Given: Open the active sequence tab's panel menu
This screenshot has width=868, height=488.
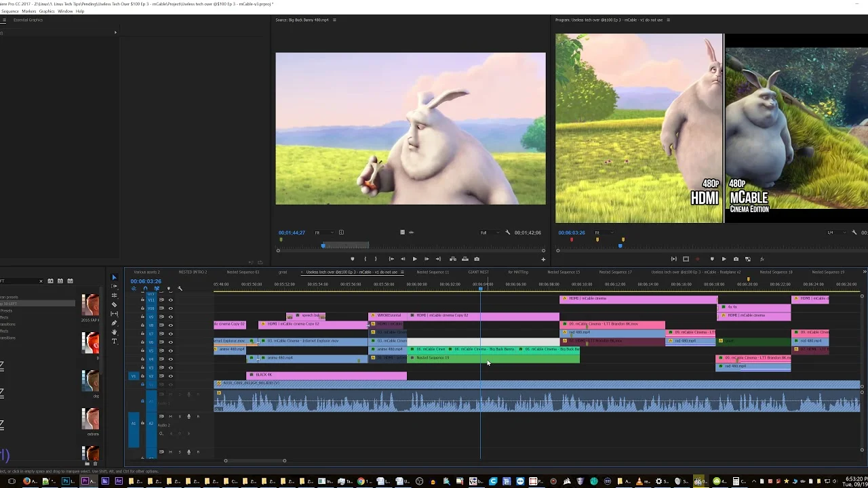Looking at the screenshot, I should tap(403, 272).
